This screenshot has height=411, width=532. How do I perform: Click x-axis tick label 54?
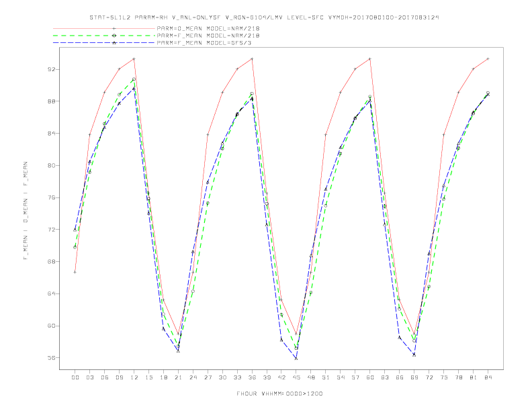(341, 377)
